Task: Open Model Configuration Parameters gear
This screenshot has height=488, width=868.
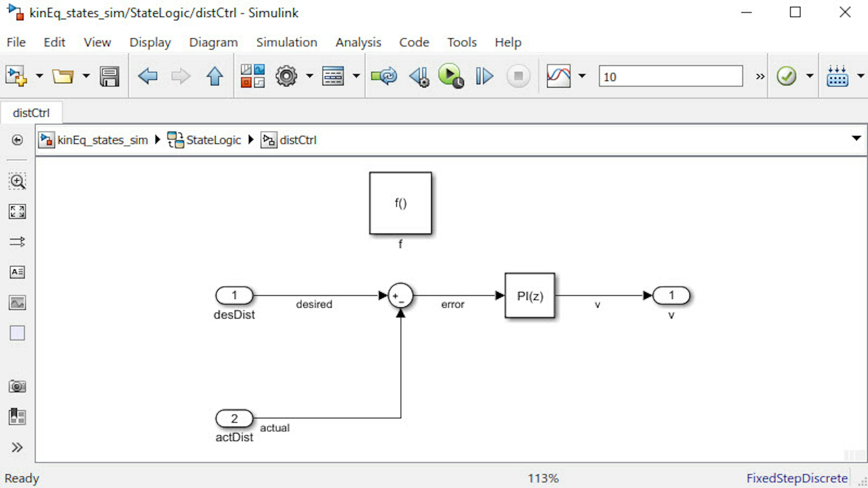Action: coord(286,76)
